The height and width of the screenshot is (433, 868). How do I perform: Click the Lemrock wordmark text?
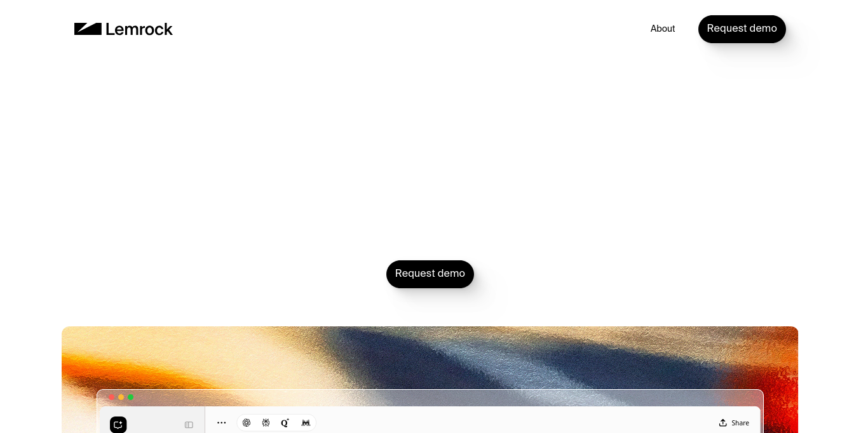click(x=139, y=29)
